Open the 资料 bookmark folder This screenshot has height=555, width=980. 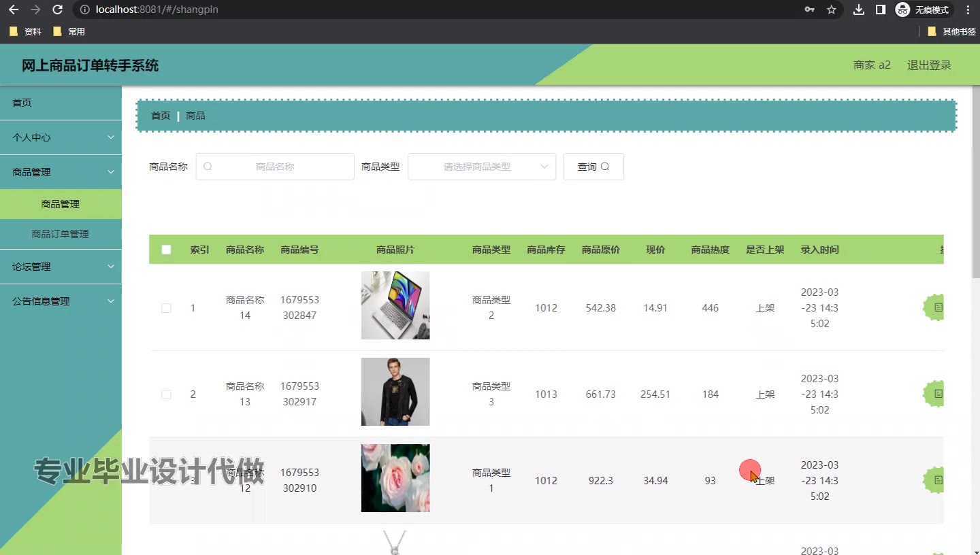(25, 31)
